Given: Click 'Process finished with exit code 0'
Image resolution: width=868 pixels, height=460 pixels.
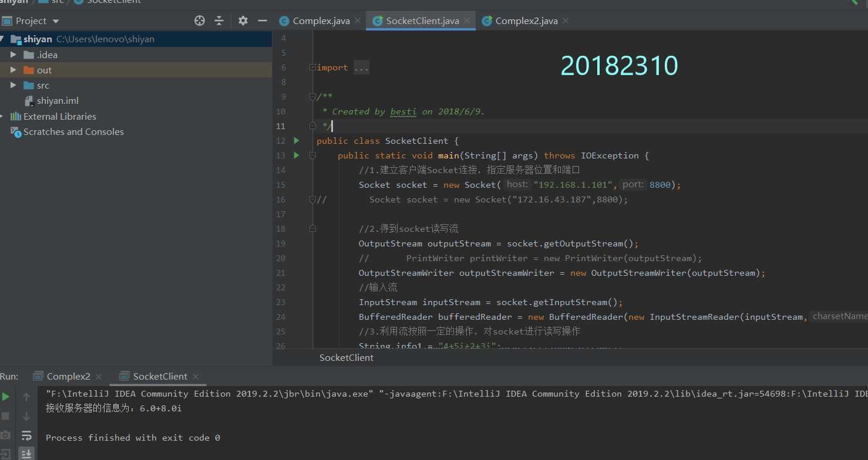Looking at the screenshot, I should click(x=133, y=438).
